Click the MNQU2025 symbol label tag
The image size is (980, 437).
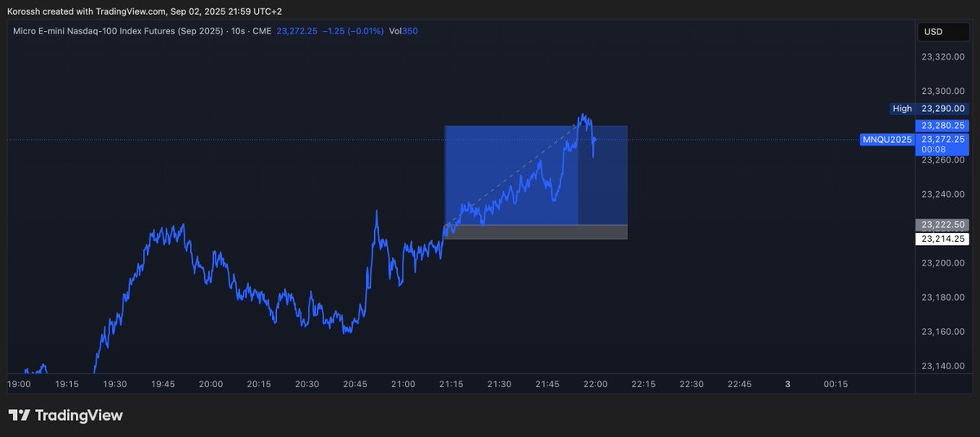(x=887, y=140)
